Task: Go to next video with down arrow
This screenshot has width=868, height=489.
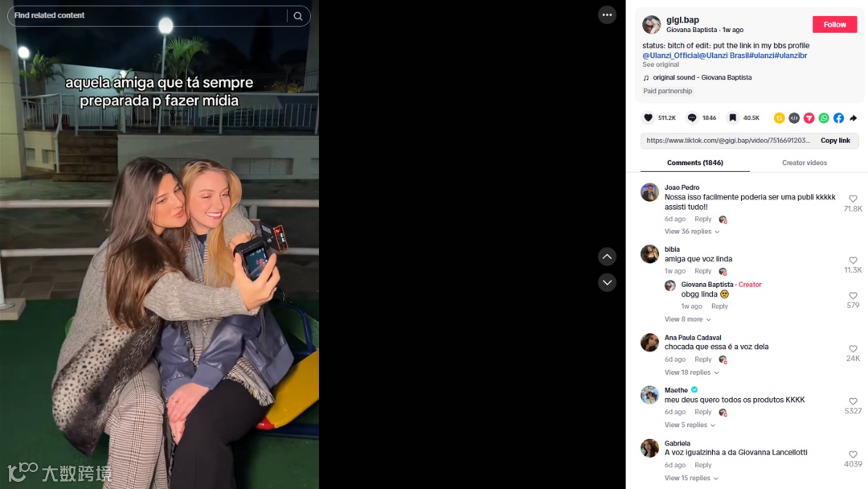Action: click(607, 282)
